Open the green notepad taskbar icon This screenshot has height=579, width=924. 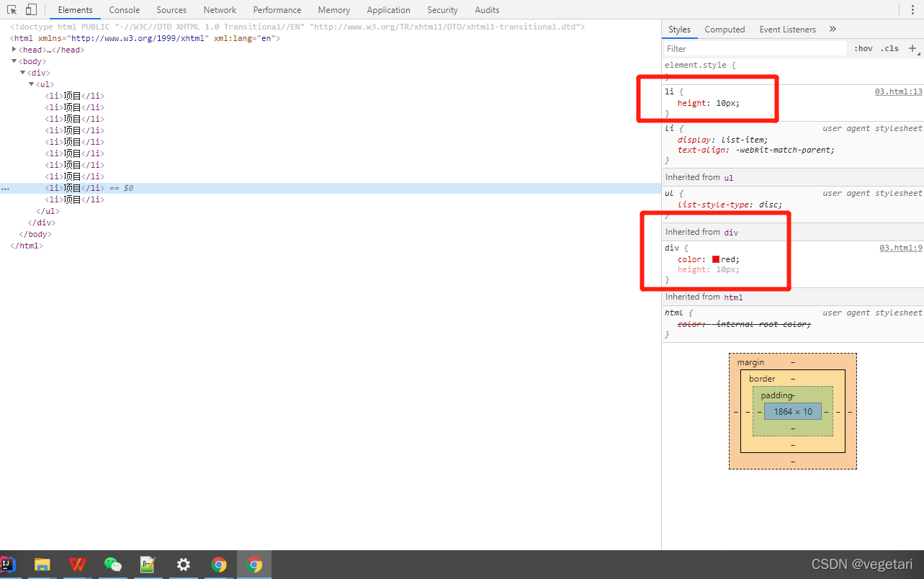148,565
